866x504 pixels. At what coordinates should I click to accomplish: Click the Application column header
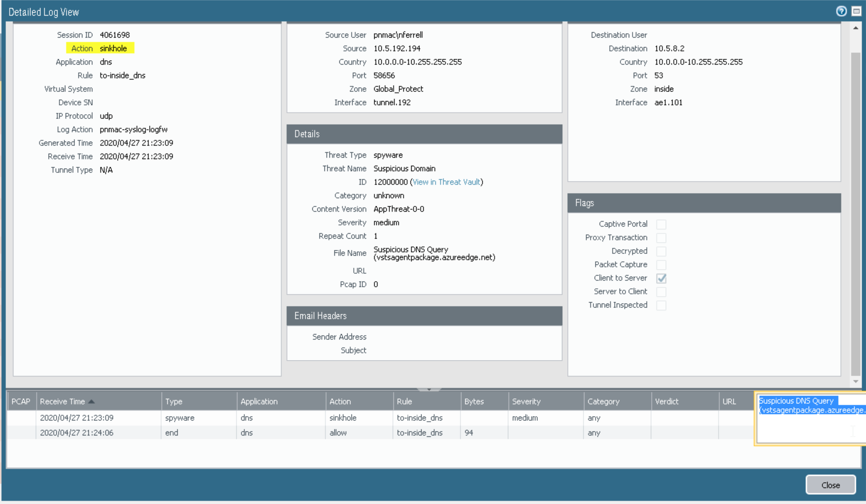[259, 401]
